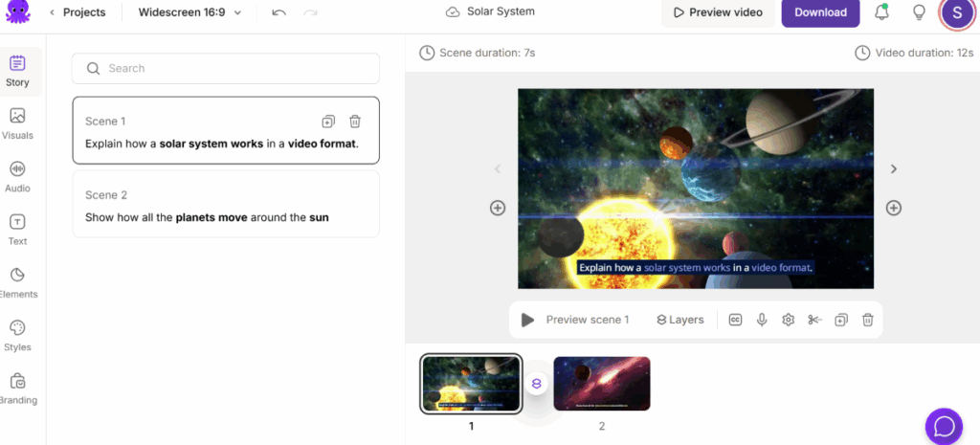The width and height of the screenshot is (980, 445).
Task: Toggle closed captions for the scene
Action: [735, 320]
